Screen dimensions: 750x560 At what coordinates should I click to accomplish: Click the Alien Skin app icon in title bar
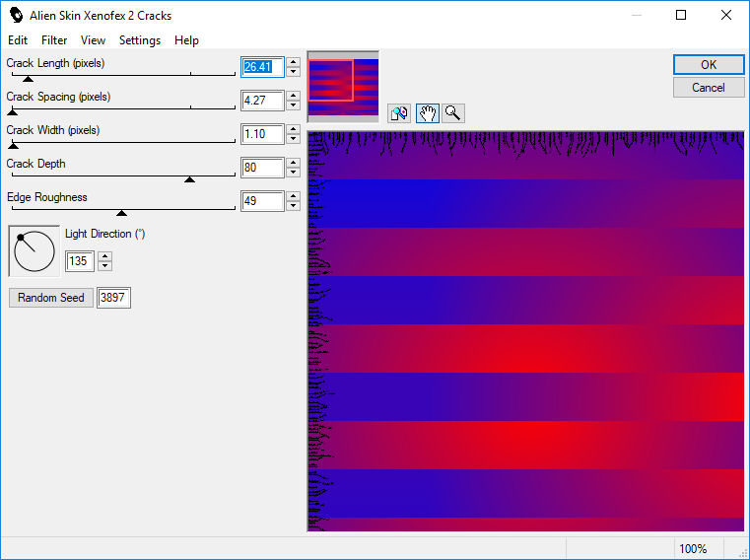[17, 16]
